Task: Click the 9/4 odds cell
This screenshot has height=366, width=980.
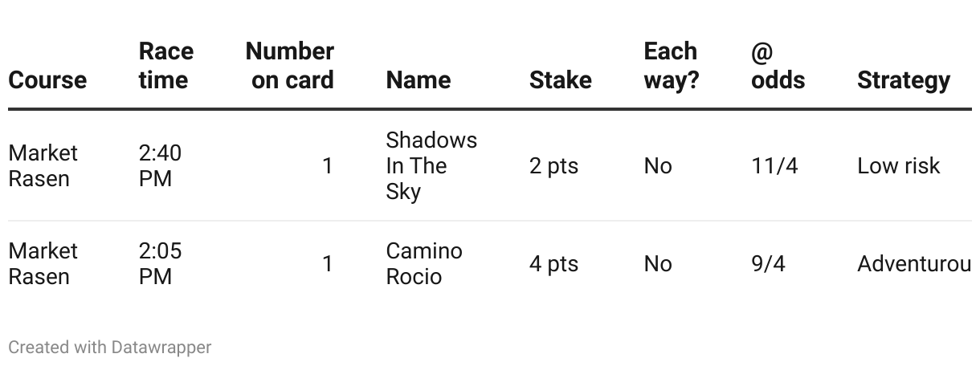Action: (768, 264)
